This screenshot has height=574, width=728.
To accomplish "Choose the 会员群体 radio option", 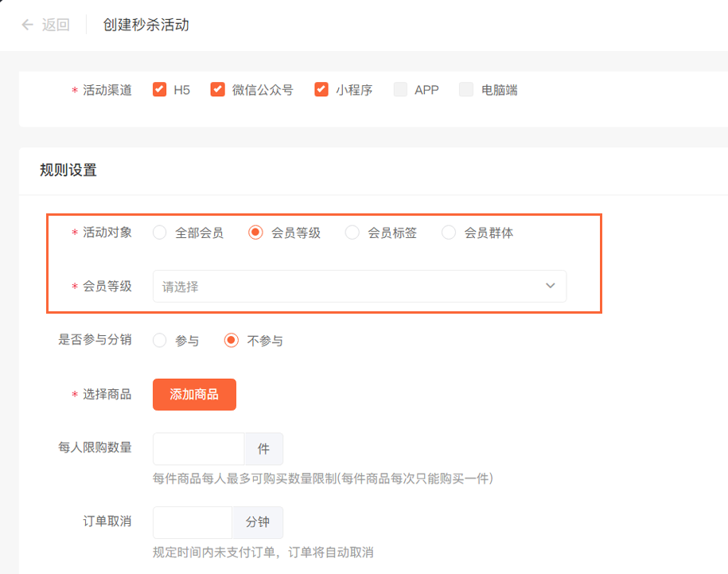I will coord(449,233).
